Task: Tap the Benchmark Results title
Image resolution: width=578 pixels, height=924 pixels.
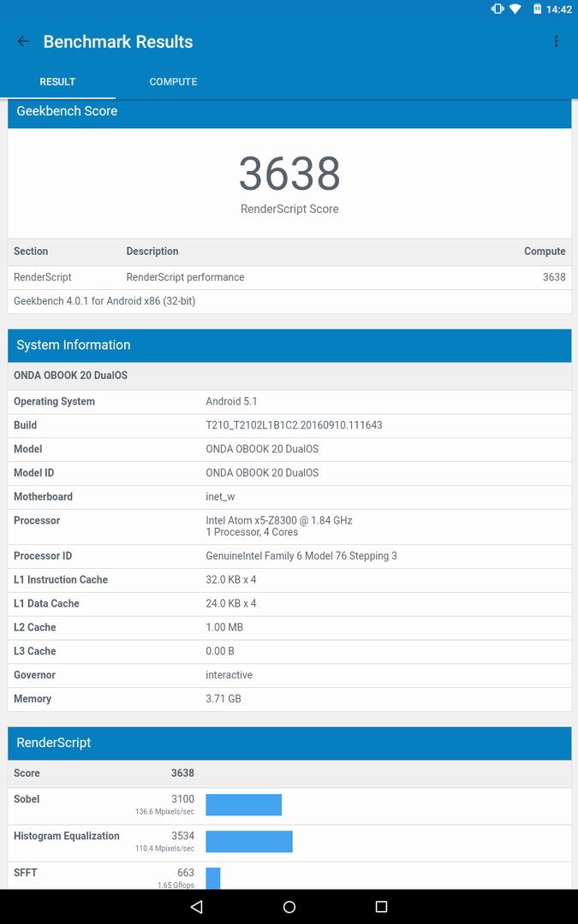Action: click(118, 42)
